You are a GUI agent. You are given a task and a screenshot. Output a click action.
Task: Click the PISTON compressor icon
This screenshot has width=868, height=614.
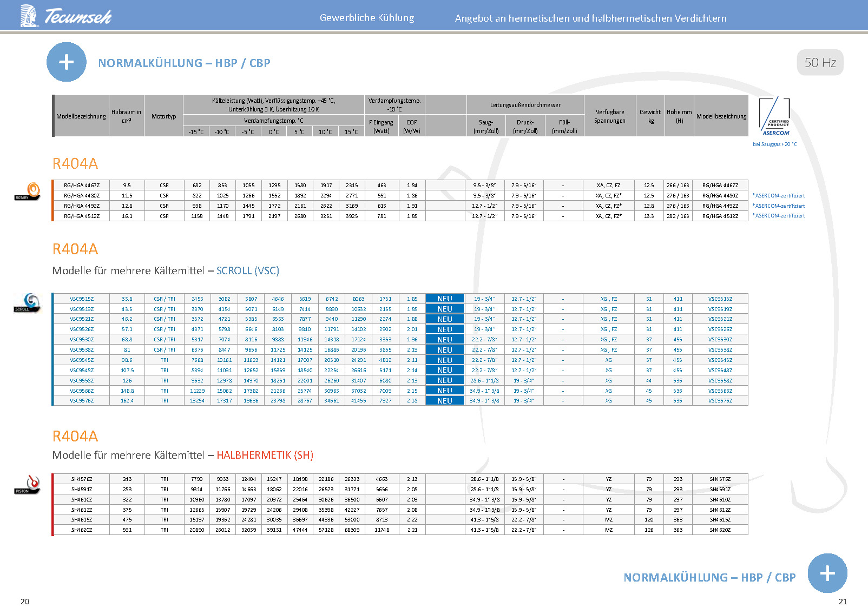28,485
